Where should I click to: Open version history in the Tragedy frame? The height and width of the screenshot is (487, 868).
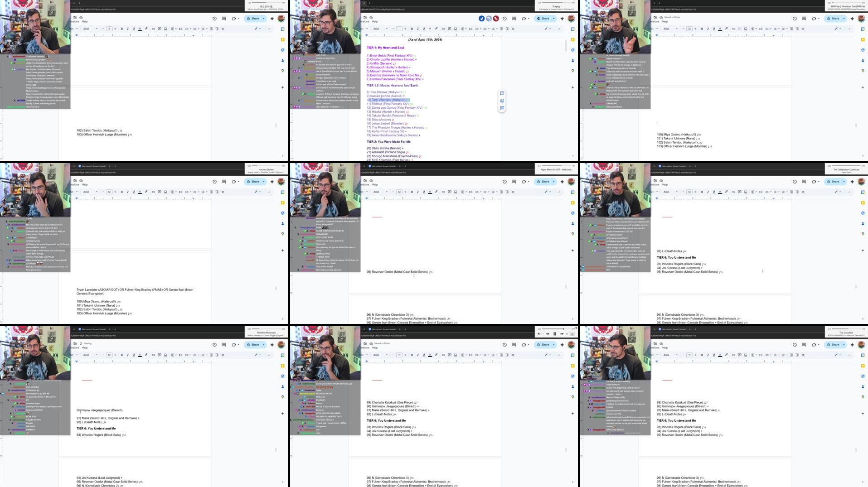504,19
